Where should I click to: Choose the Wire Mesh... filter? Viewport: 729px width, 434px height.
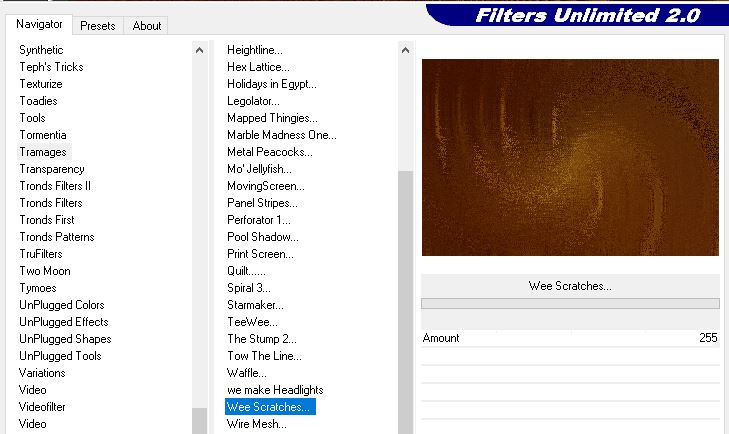[x=256, y=424]
